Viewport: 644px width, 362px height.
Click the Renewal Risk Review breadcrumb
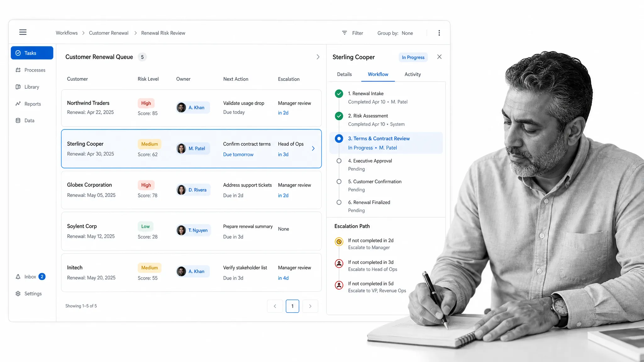point(163,33)
